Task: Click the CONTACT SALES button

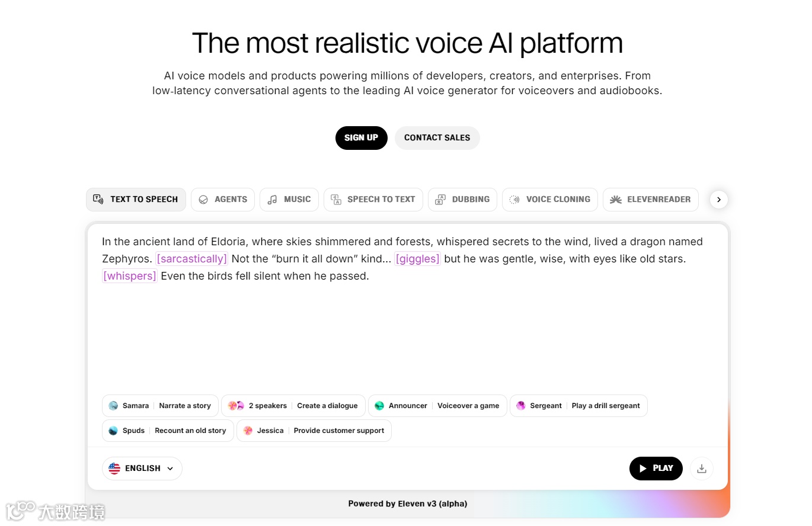Action: click(x=437, y=138)
